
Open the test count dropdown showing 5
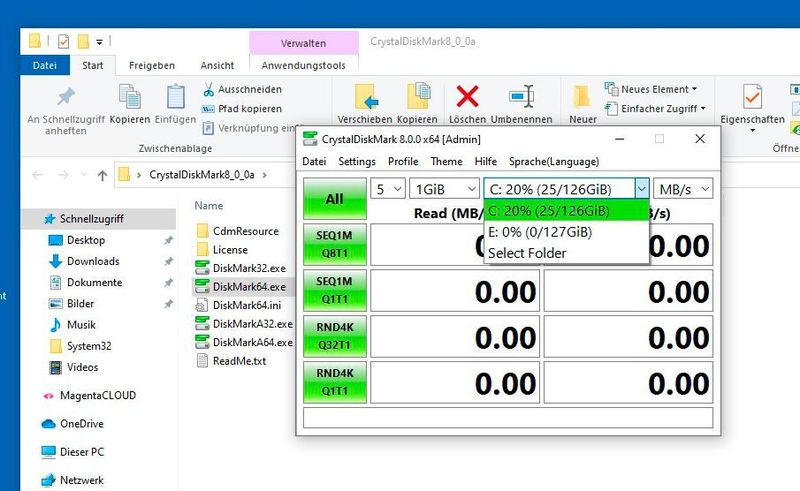pos(388,189)
